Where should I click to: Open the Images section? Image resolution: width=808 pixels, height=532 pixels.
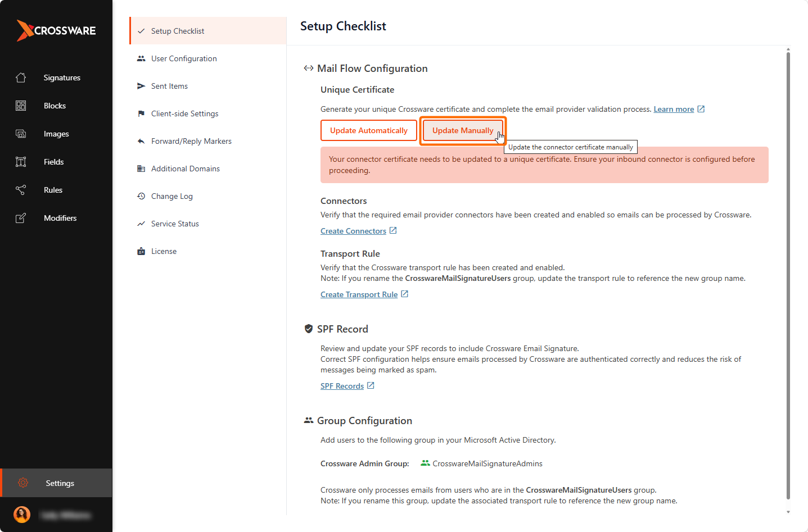[56, 134]
